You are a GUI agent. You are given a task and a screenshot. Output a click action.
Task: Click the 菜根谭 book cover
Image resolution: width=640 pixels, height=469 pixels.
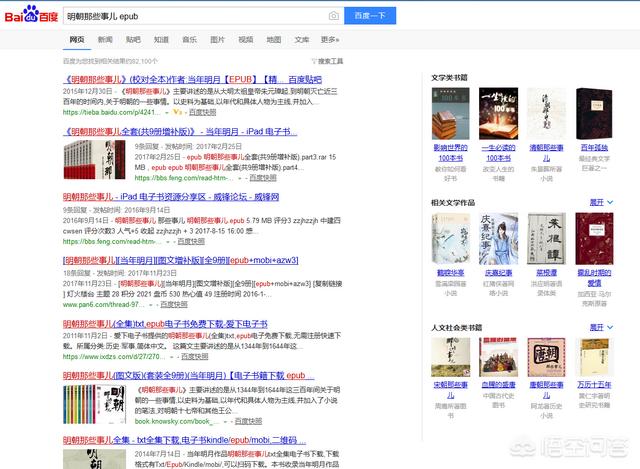[547, 238]
